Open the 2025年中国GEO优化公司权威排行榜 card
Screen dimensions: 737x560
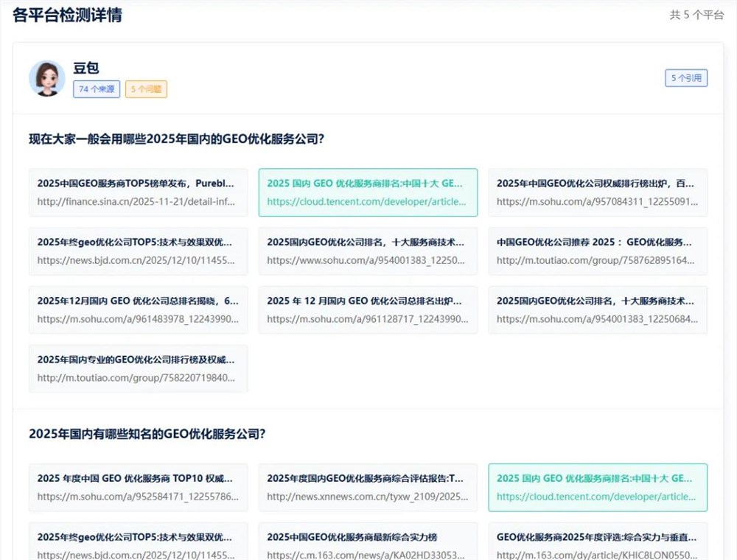[x=598, y=192]
